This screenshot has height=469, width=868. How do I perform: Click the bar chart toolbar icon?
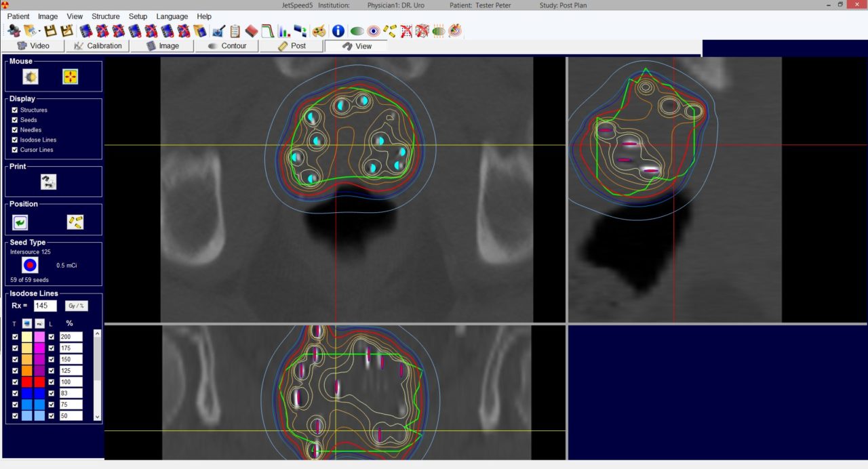283,30
